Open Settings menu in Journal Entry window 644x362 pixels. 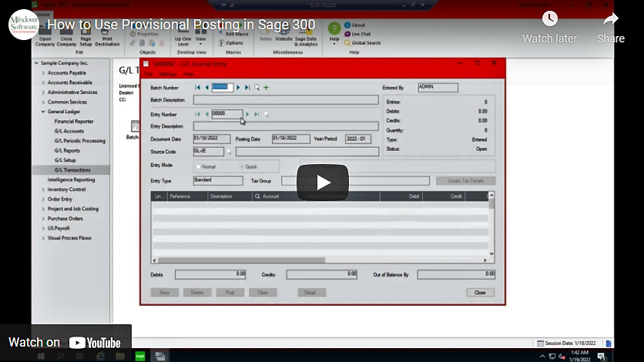click(x=168, y=74)
